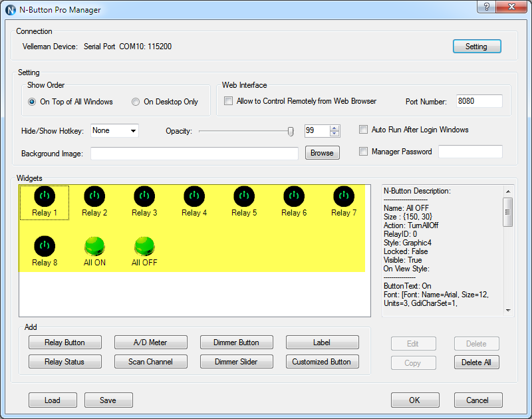
Task: Enable remote control from web browser
Action: tap(228, 101)
